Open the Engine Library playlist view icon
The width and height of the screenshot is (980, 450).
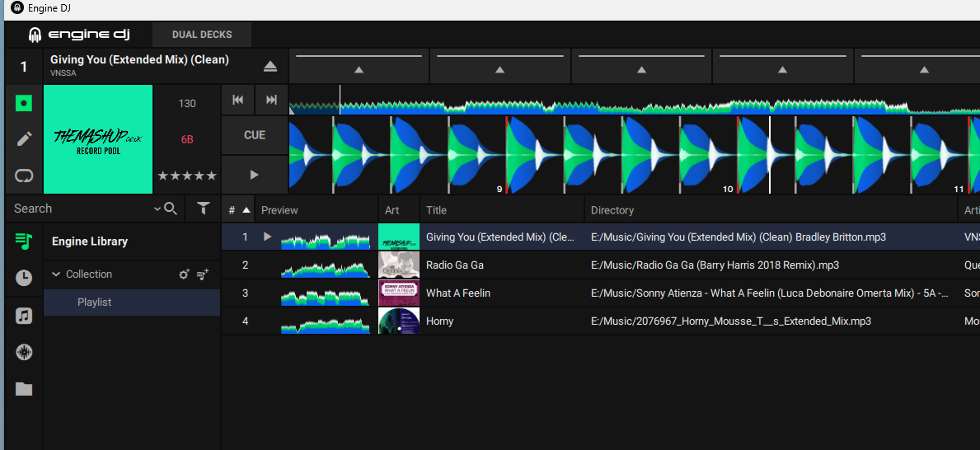24,241
